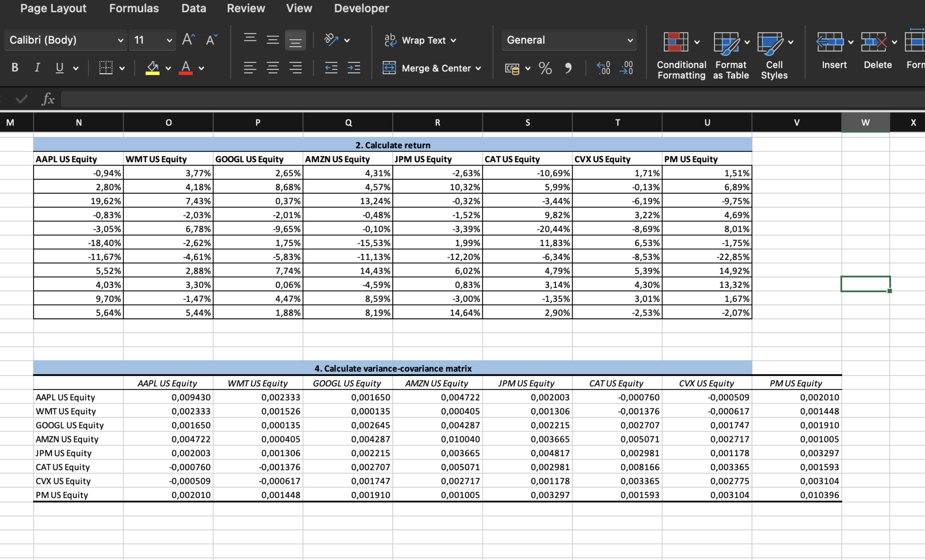The width and height of the screenshot is (925, 560).
Task: Decrease decimal places icon
Action: [x=626, y=68]
